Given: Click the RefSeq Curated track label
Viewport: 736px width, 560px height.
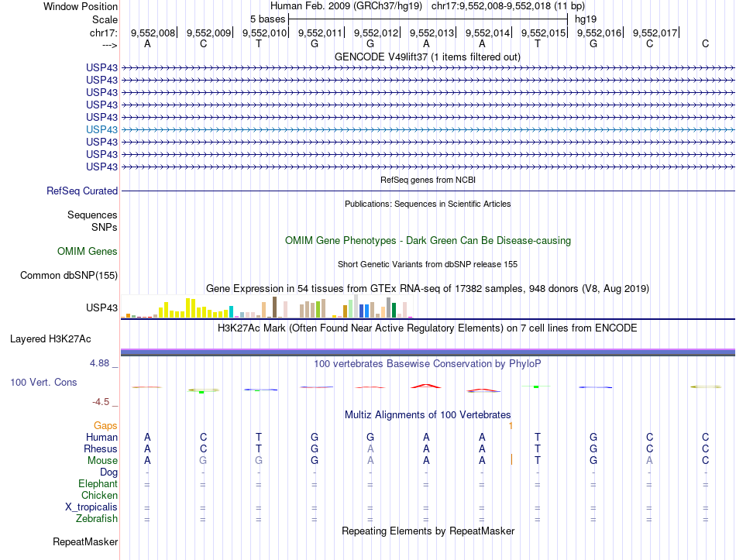Looking at the screenshot, I should click(x=82, y=191).
